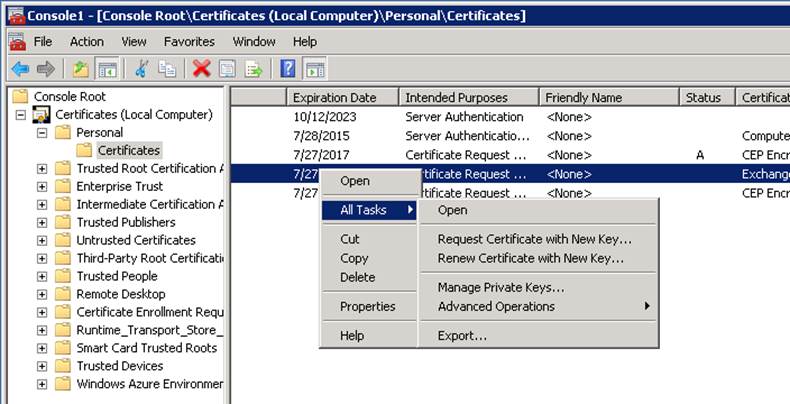Select Export... from the All Tasks submenu

pyautogui.click(x=462, y=336)
